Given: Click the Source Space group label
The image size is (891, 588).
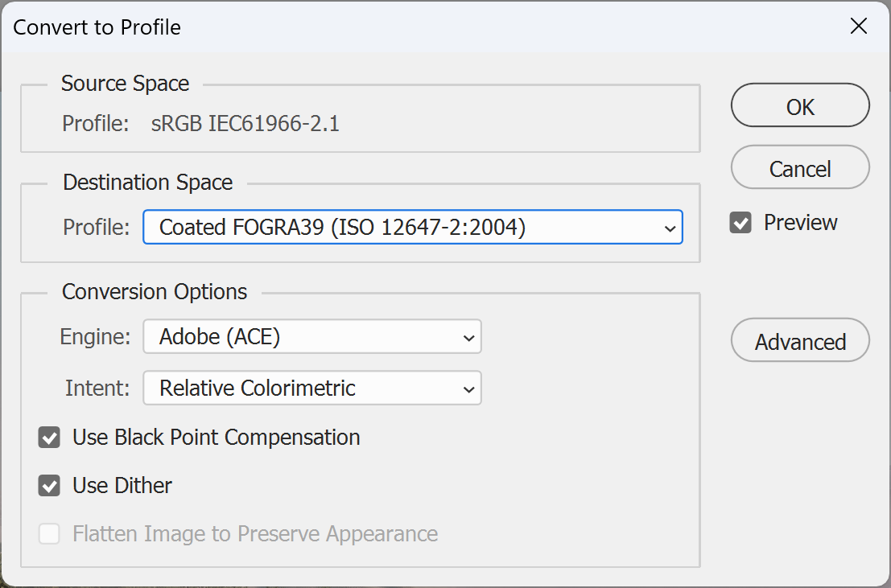Looking at the screenshot, I should click(125, 84).
